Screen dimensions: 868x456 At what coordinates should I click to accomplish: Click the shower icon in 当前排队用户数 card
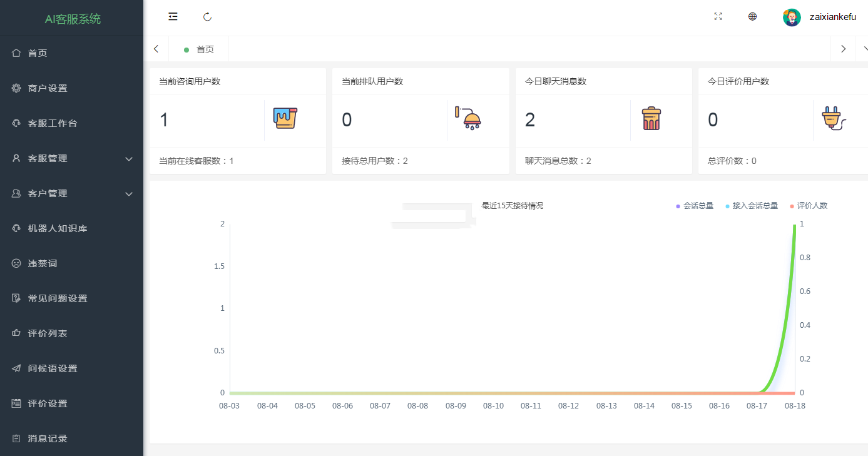pos(468,118)
